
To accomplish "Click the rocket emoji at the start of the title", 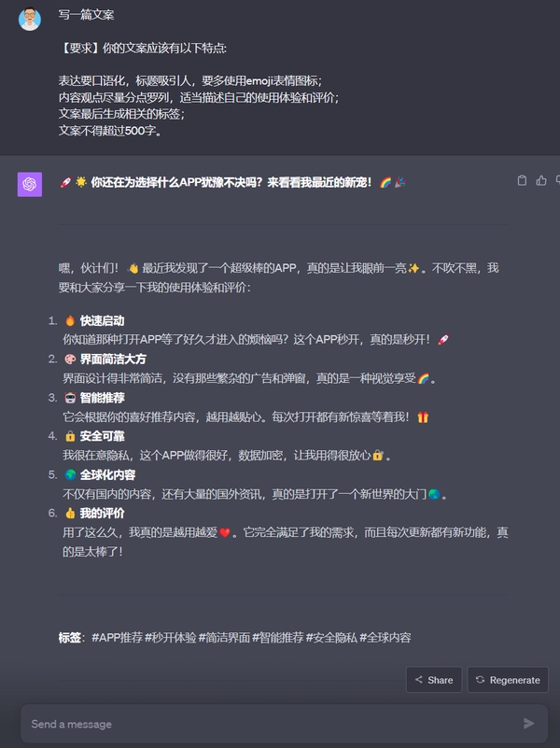I will tap(65, 182).
